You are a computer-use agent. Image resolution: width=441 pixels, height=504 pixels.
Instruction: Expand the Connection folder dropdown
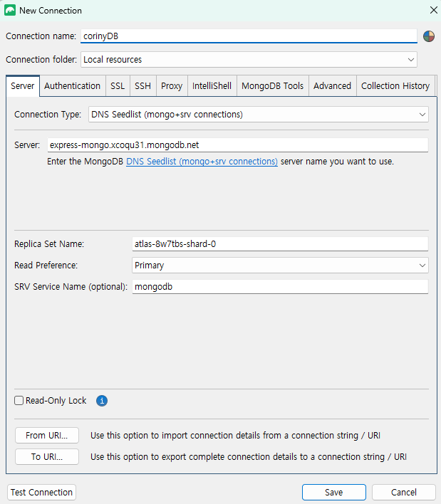coord(249,60)
